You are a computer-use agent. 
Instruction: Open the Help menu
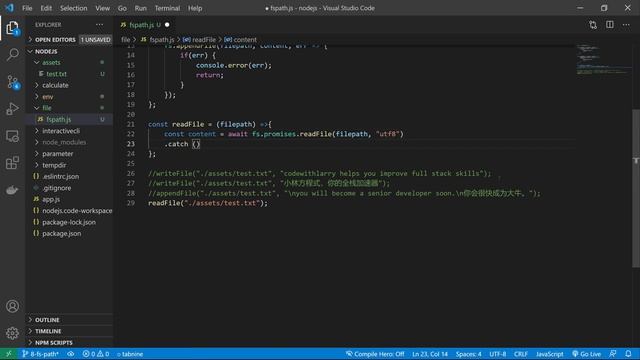pyautogui.click(x=195, y=8)
